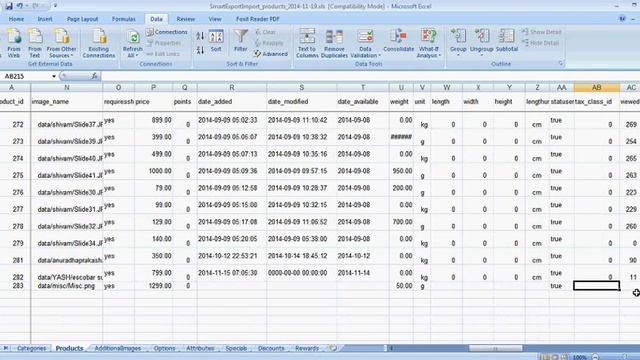Viewport: 640px width, 360px height.
Task: Click the Help icon on ribbon
Action: point(622,19)
